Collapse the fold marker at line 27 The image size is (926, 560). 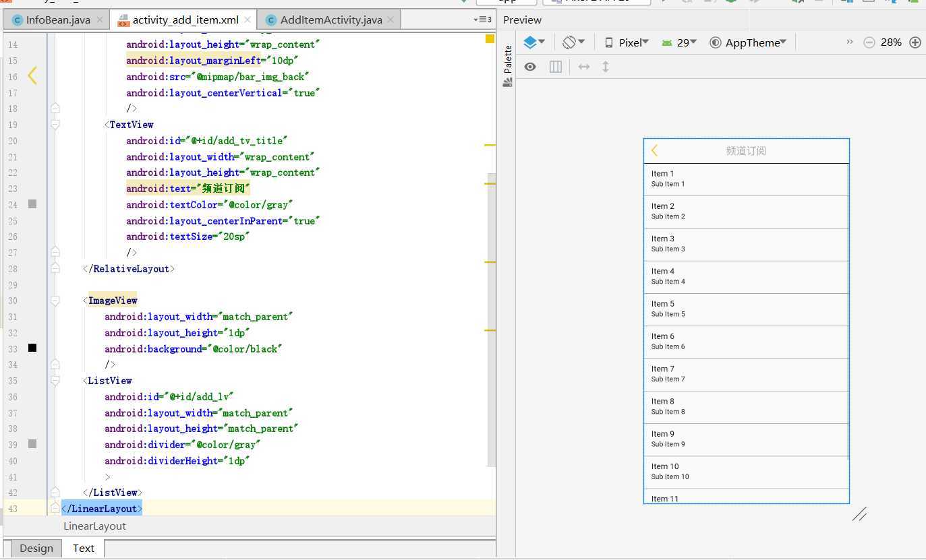tap(55, 252)
